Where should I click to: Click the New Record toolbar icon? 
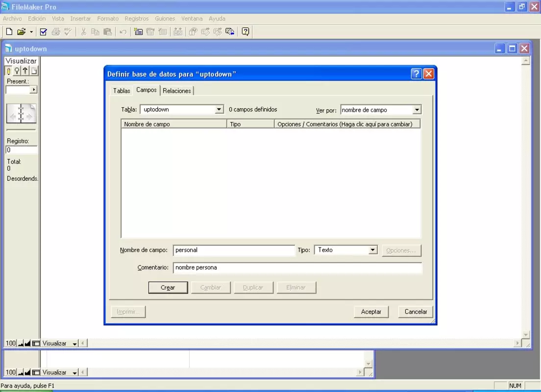pos(138,32)
